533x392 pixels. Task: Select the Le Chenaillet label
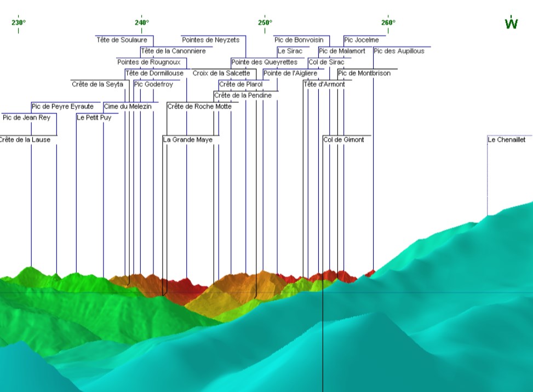(x=507, y=140)
